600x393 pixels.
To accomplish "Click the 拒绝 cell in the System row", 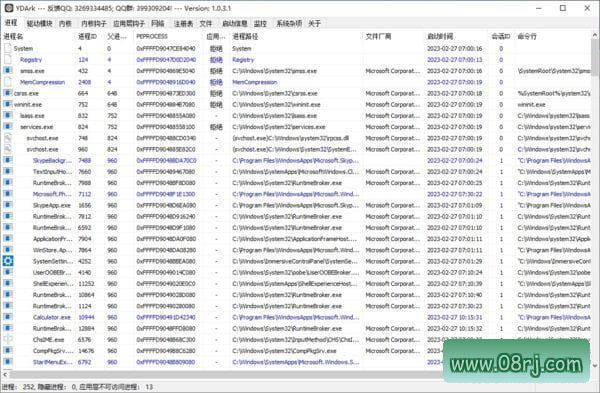I will tap(216, 49).
